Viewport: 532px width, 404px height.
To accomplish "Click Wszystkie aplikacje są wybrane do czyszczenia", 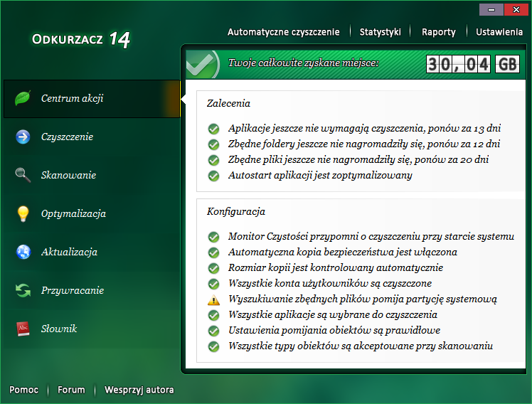I will tap(333, 314).
